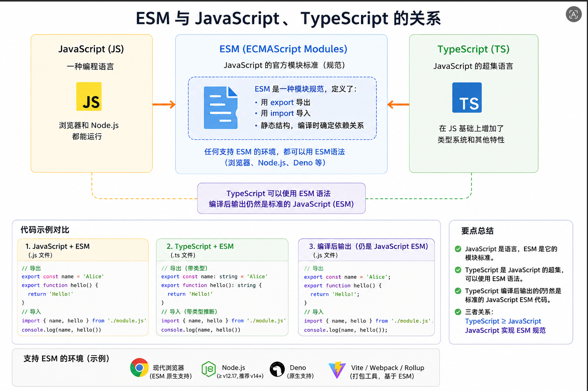Select the '3. 编译后输出' code panel header

pyautogui.click(x=366, y=250)
